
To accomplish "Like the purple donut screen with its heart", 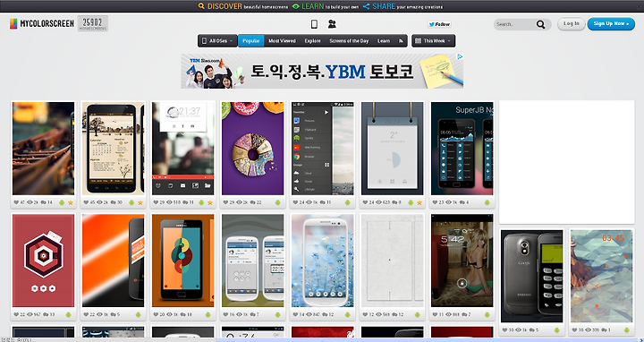I will pos(226,202).
